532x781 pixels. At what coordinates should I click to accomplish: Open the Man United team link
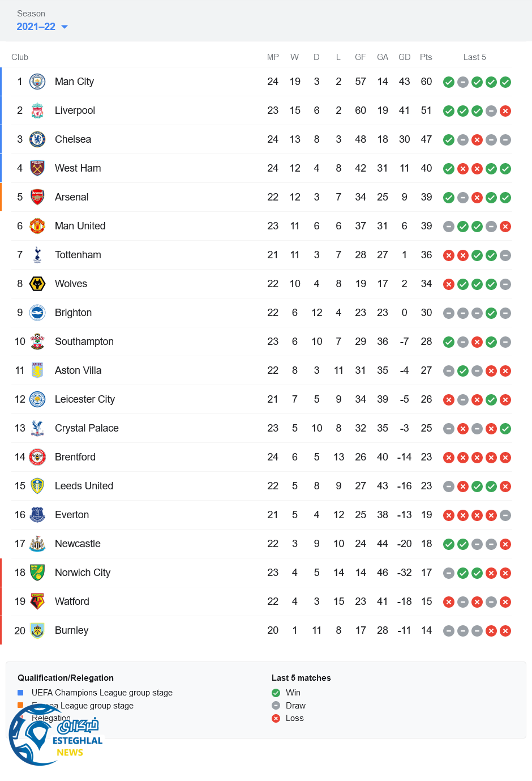point(80,226)
